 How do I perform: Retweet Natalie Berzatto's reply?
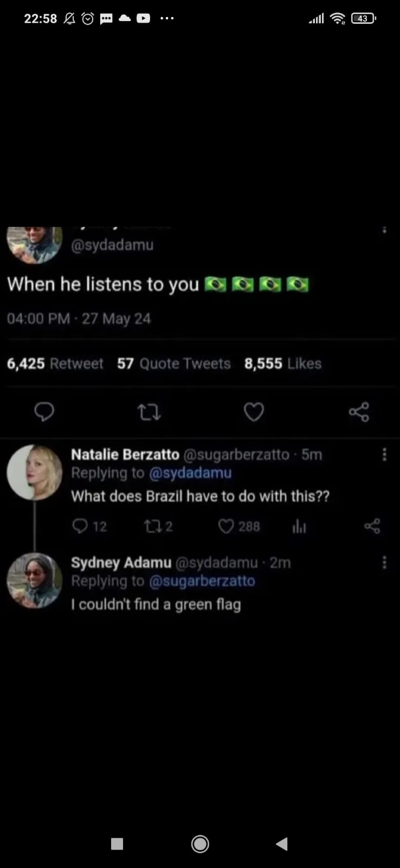coord(151,526)
